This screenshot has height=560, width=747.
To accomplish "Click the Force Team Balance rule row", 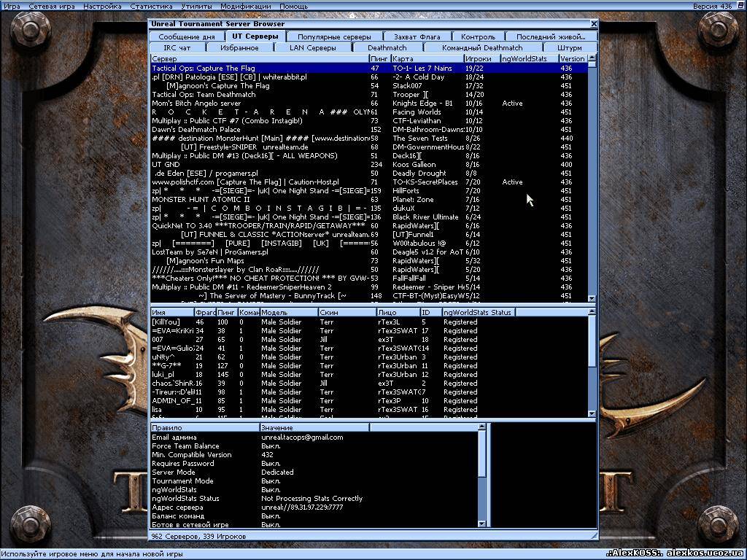I will click(x=314, y=446).
